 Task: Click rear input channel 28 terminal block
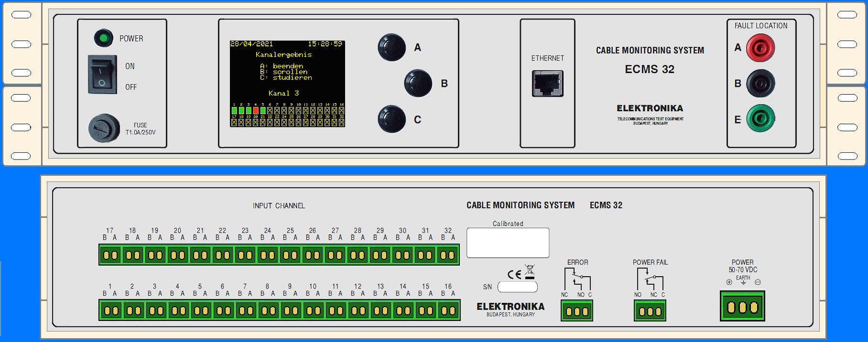[358, 255]
